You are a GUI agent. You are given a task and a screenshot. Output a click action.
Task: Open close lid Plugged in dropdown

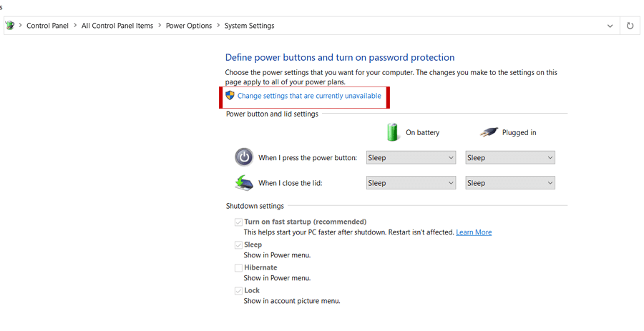510,183
